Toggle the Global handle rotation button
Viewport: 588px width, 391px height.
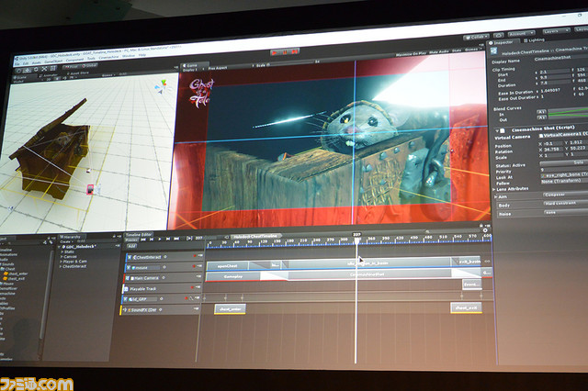[x=89, y=65]
